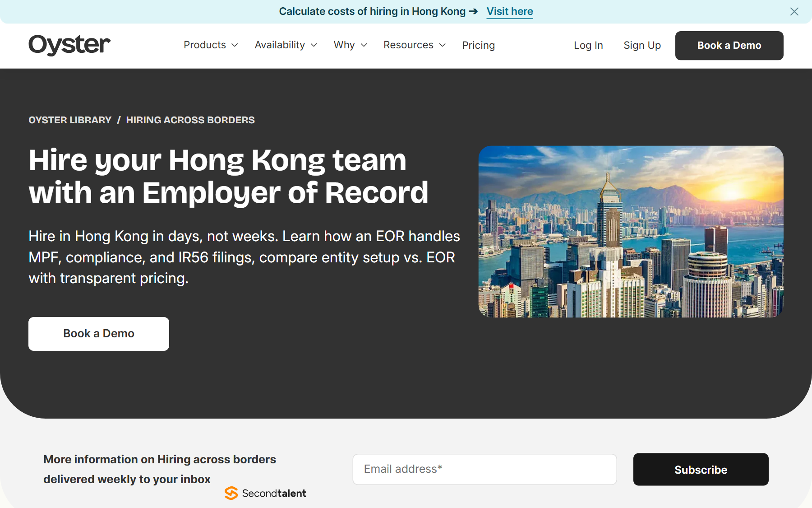The image size is (812, 508).
Task: Open the Pricing page
Action: tap(479, 45)
